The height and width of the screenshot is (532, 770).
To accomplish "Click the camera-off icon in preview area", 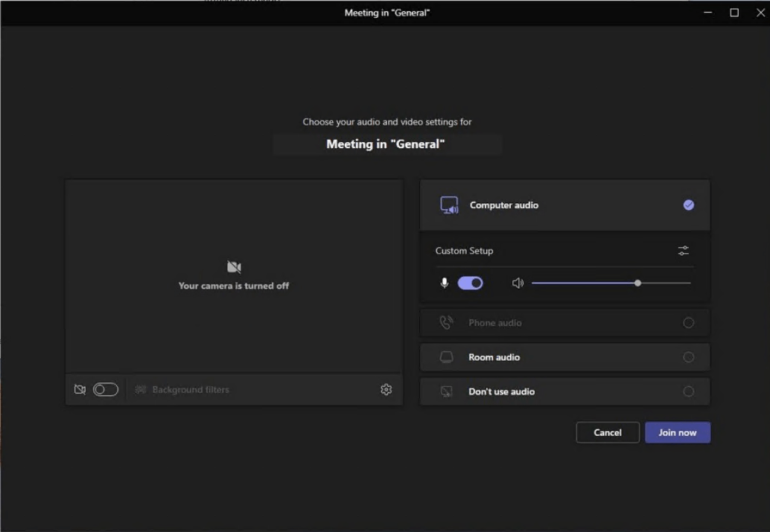I will click(235, 266).
